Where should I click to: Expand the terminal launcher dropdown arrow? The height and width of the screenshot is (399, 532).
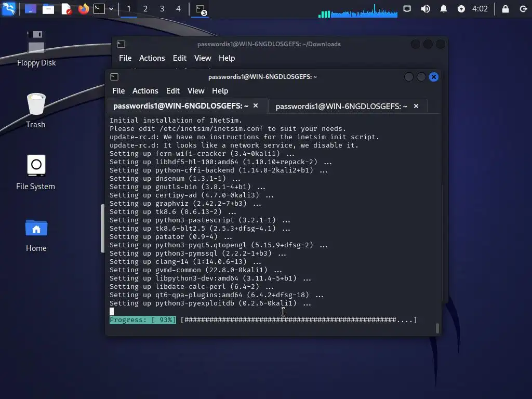point(111,9)
